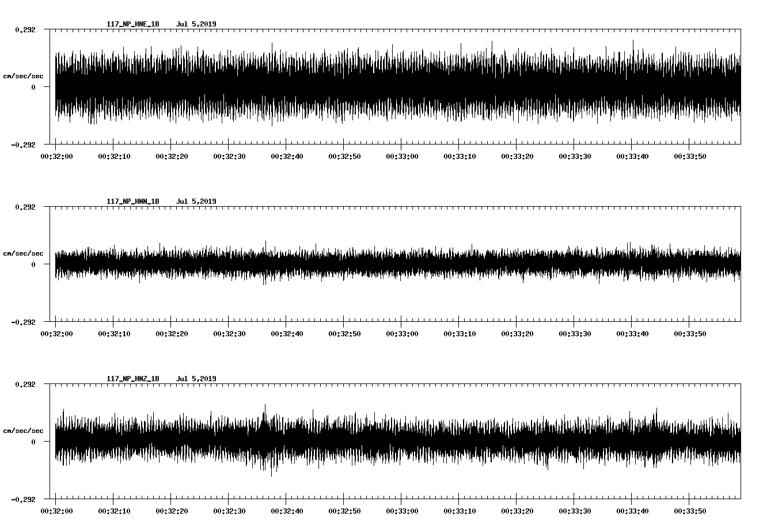This screenshot has height=532, width=782.
Task: Click the 00:32:20 time label under HNN plot
Action: point(172,333)
